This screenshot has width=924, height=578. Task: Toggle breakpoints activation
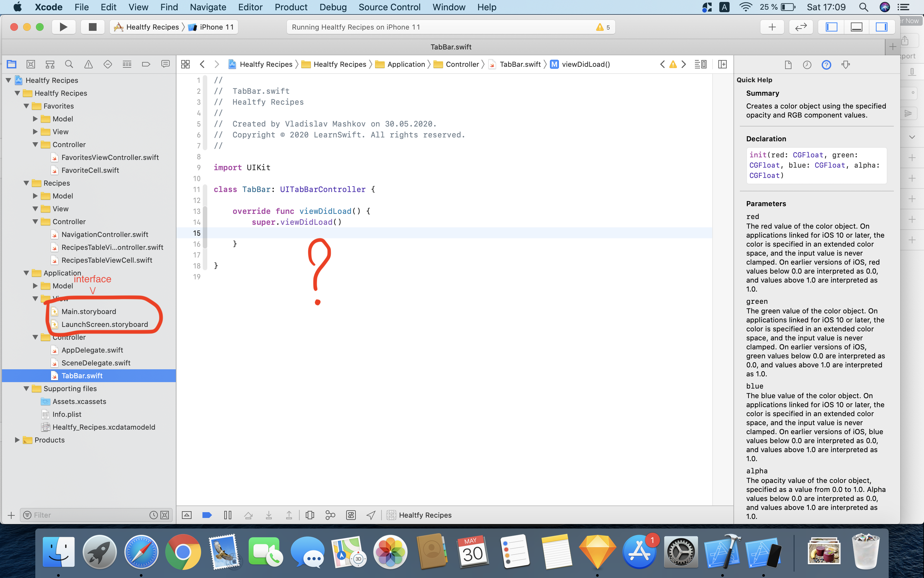click(207, 515)
